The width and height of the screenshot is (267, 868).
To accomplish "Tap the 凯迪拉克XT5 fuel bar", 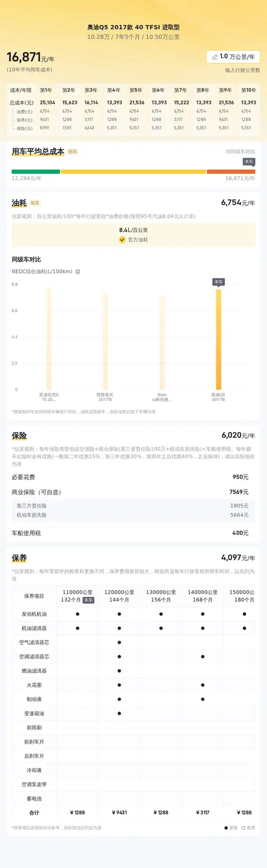I will point(48,339).
